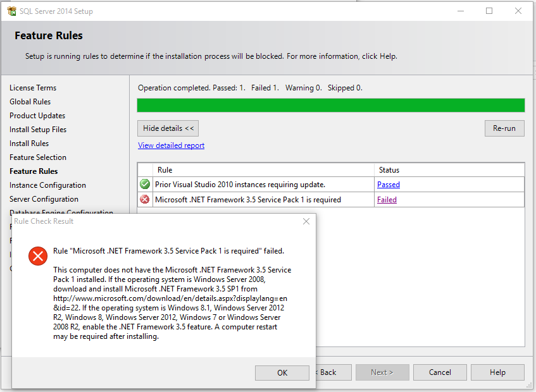Screen dimensions: 536x392
Task: Click the green Passed check icon
Action: pos(145,184)
